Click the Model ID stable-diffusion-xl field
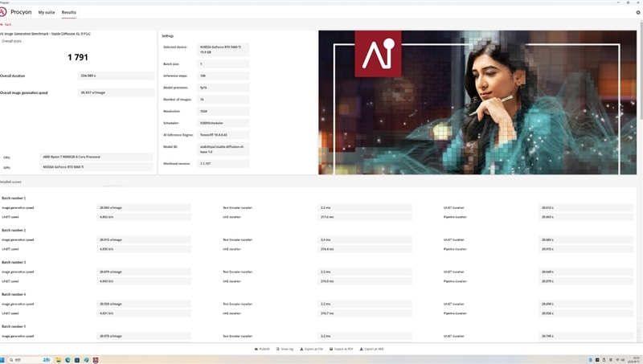643x364 pixels. point(223,149)
